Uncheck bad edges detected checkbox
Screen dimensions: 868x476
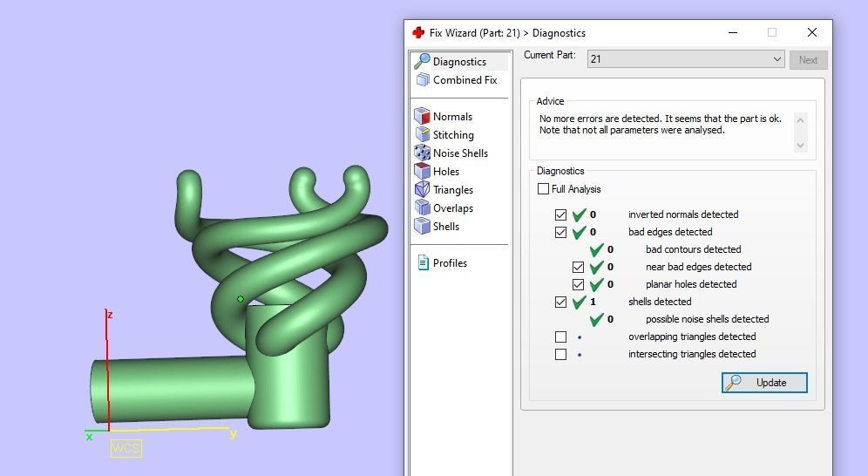(560, 232)
